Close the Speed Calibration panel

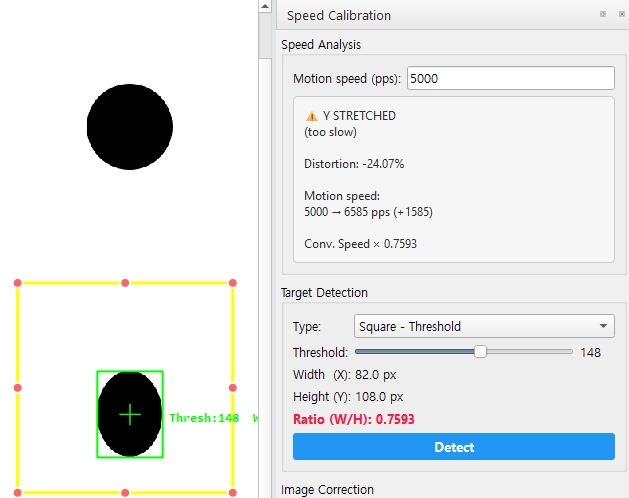coord(622,14)
